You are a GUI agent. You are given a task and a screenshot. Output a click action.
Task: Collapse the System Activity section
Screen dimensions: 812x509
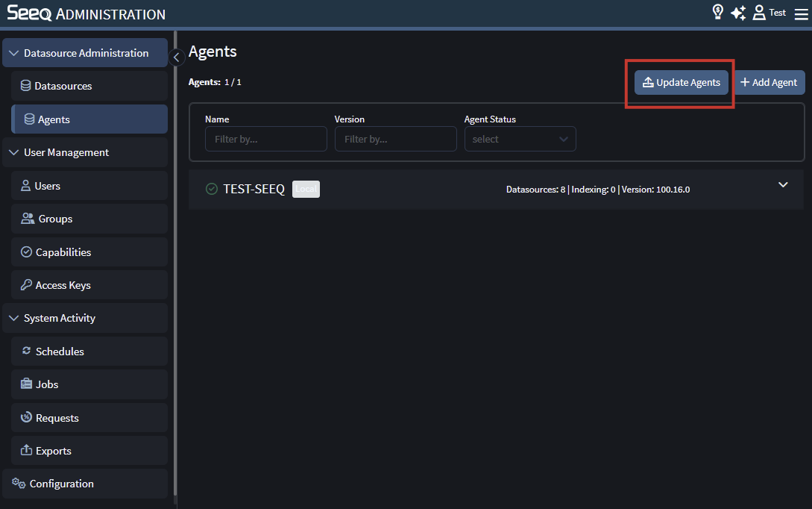tap(14, 318)
